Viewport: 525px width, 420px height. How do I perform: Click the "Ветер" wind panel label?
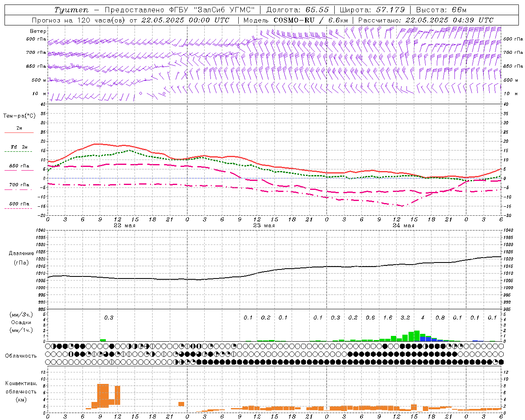pyautogui.click(x=38, y=31)
